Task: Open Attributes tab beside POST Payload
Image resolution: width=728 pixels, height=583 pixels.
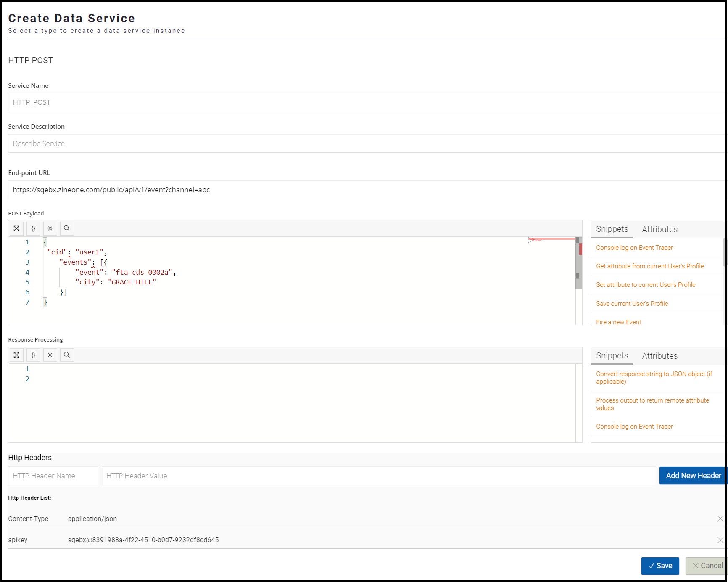Action: pos(659,229)
